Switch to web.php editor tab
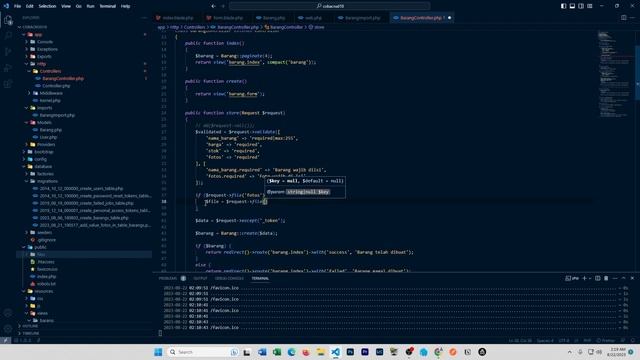The height and width of the screenshot is (360, 640). click(313, 18)
